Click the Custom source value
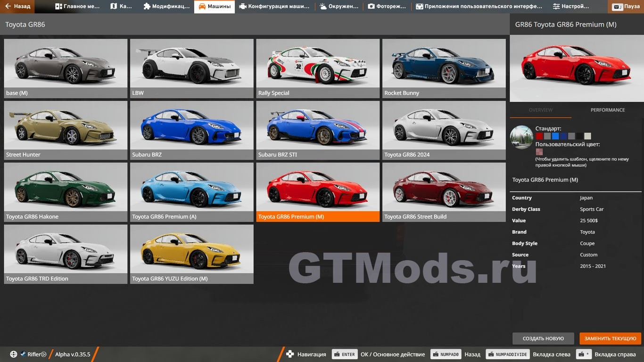This screenshot has width=644, height=362. coord(588,255)
